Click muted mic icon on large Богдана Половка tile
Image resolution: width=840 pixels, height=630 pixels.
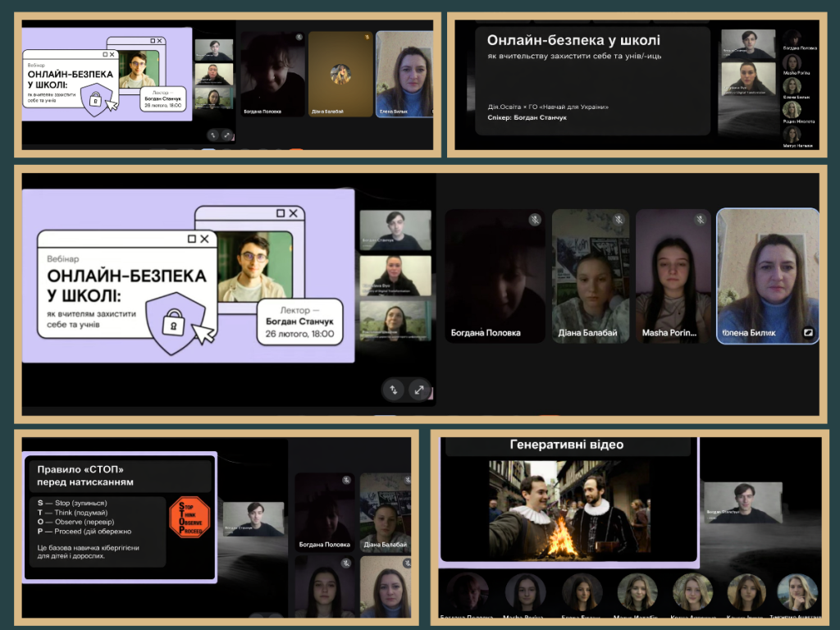click(534, 220)
